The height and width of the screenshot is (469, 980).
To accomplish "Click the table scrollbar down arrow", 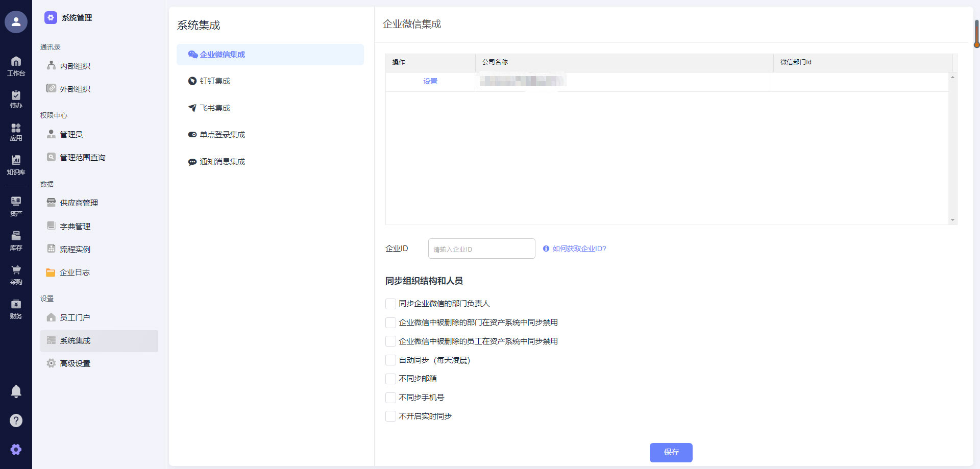I will pos(952,220).
